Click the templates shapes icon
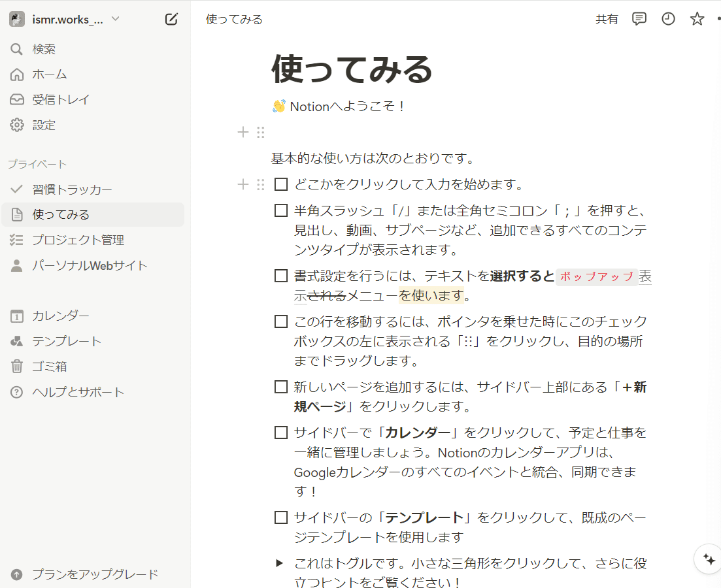Image resolution: width=721 pixels, height=588 pixels. pos(16,341)
